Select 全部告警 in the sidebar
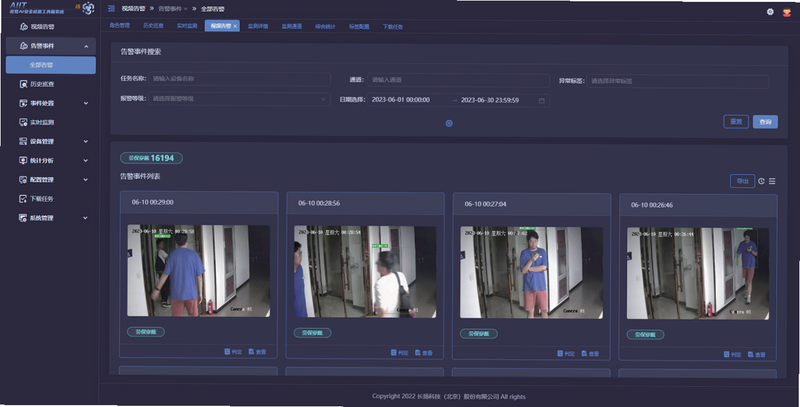This screenshot has height=407, width=800. 51,65
